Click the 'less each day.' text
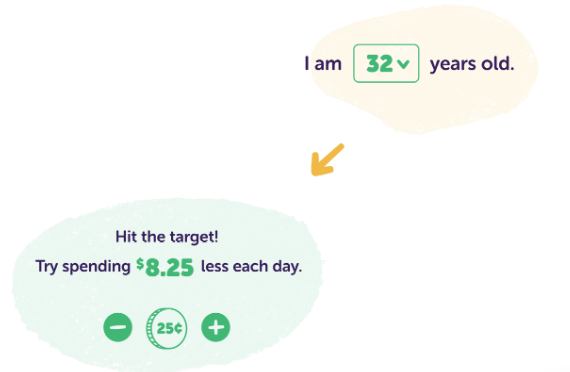Image resolution: width=570 pixels, height=372 pixels. 252,266
